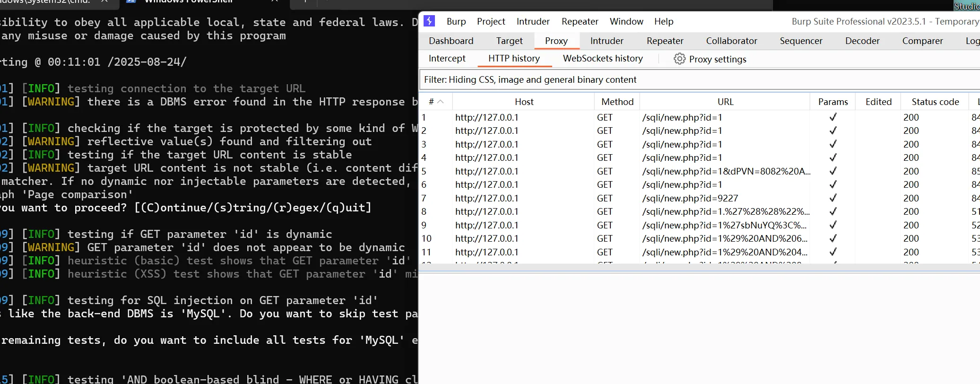This screenshot has height=384, width=980.
Task: Switch to the WebSockets history tab
Action: pos(602,59)
